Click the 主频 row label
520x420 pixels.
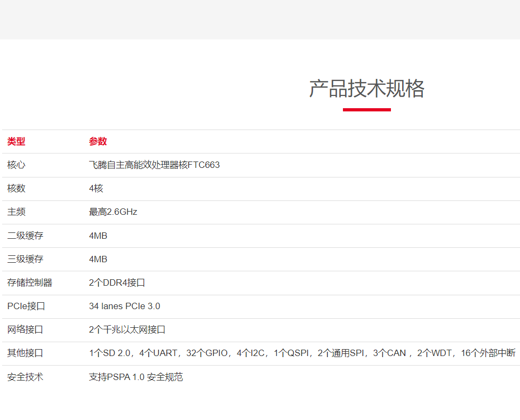pyautogui.click(x=16, y=212)
